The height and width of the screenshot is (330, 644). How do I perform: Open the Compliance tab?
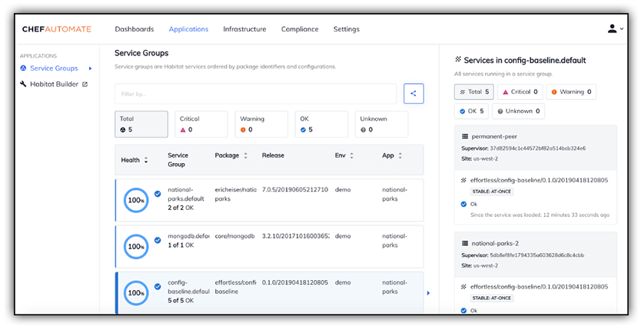click(300, 29)
